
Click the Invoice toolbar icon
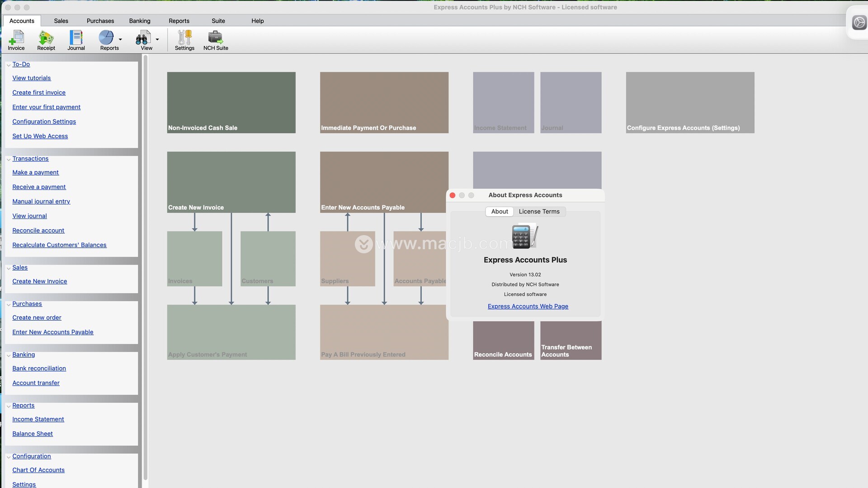(16, 38)
